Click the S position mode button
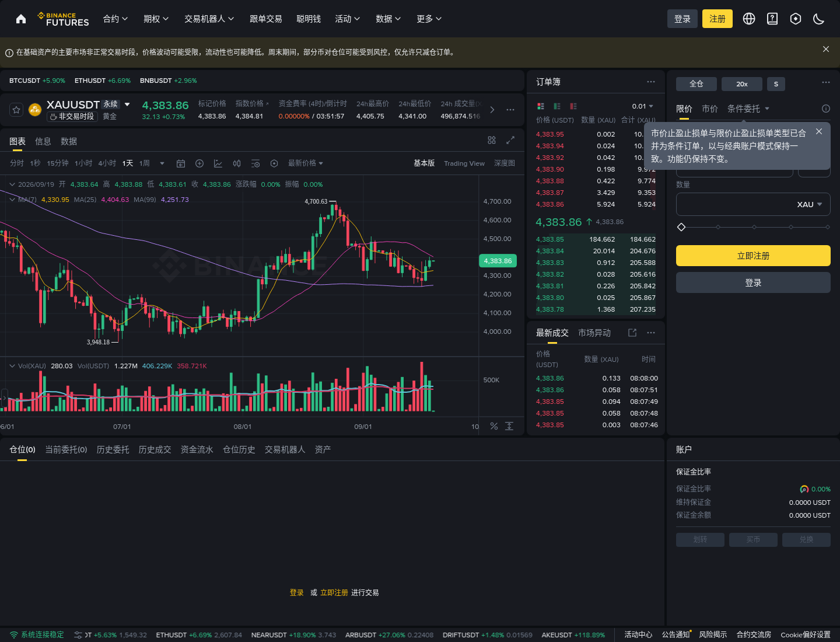Screen dimensions: 840x642 click(x=776, y=84)
